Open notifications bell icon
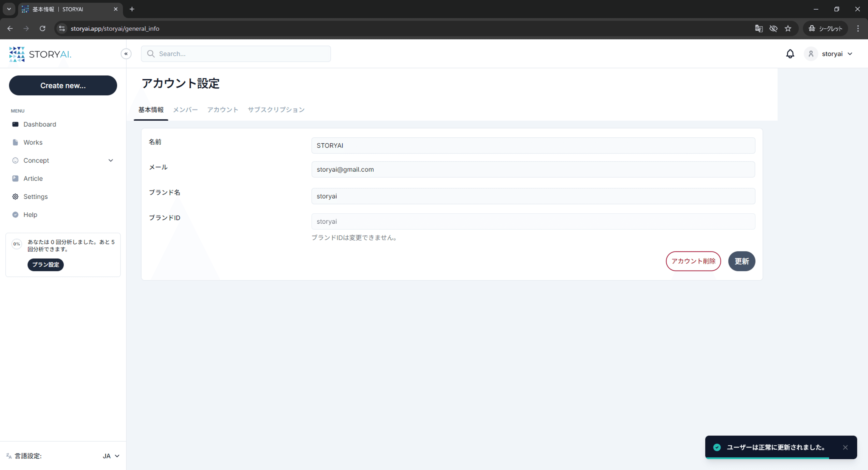This screenshot has height=470, width=868. pyautogui.click(x=790, y=54)
